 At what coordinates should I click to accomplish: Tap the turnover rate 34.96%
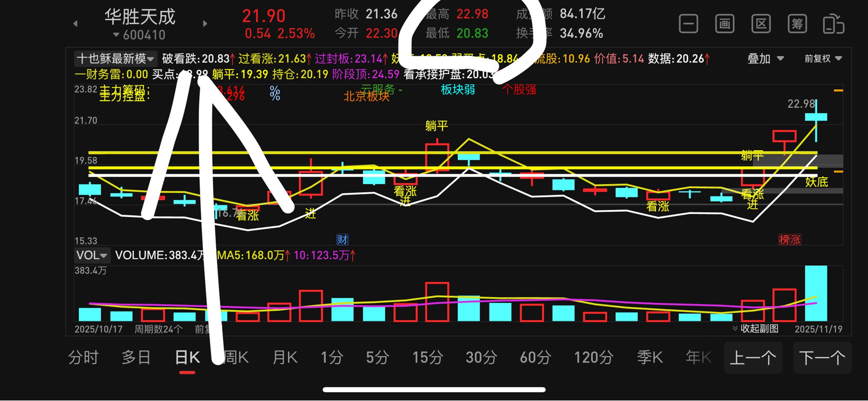pos(581,33)
